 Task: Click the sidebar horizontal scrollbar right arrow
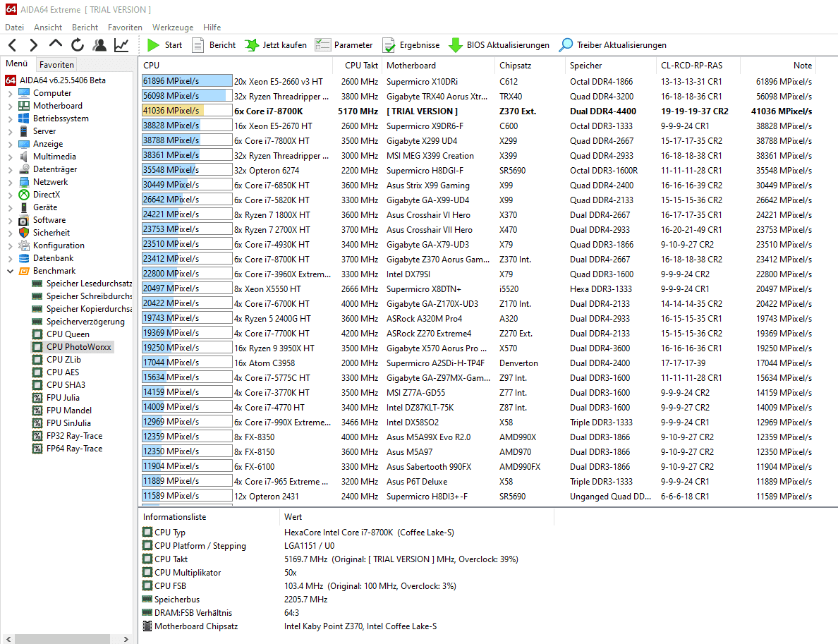[x=126, y=639]
